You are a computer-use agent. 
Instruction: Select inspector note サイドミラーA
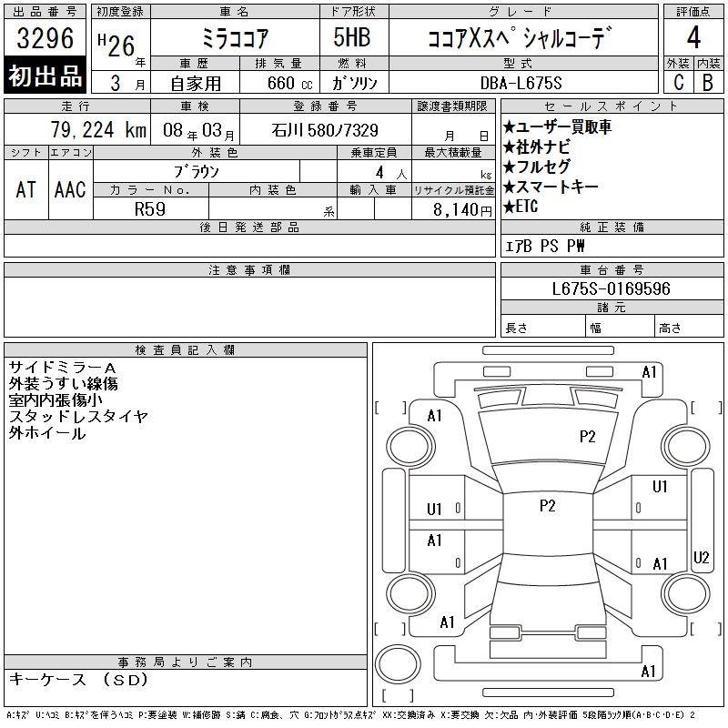pyautogui.click(x=62, y=368)
